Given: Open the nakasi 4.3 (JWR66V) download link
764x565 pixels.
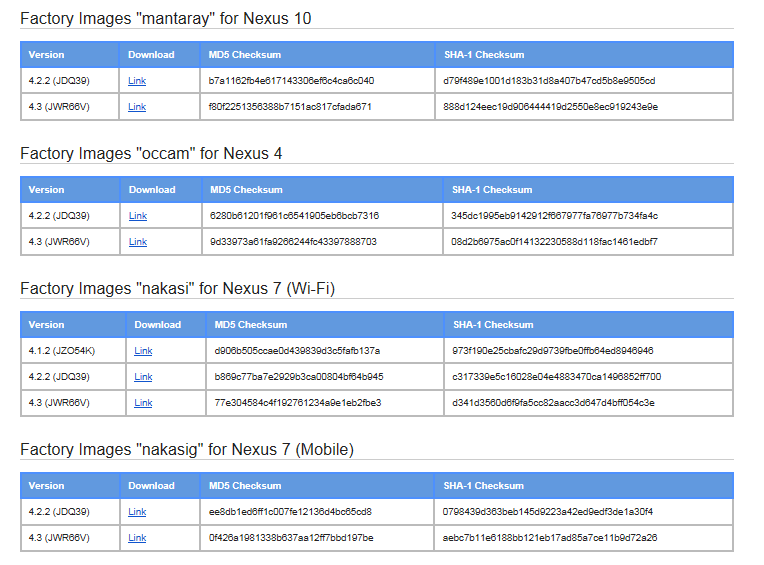Looking at the screenshot, I should click(x=143, y=403).
